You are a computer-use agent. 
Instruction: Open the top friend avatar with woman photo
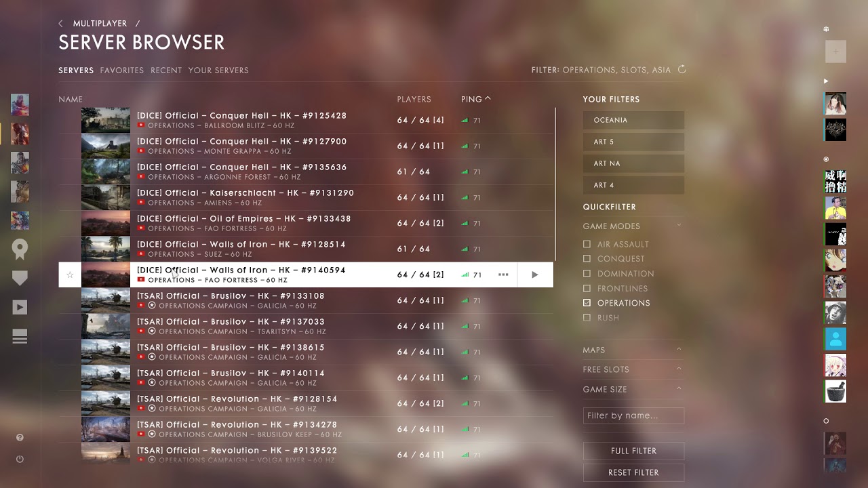pyautogui.click(x=835, y=104)
